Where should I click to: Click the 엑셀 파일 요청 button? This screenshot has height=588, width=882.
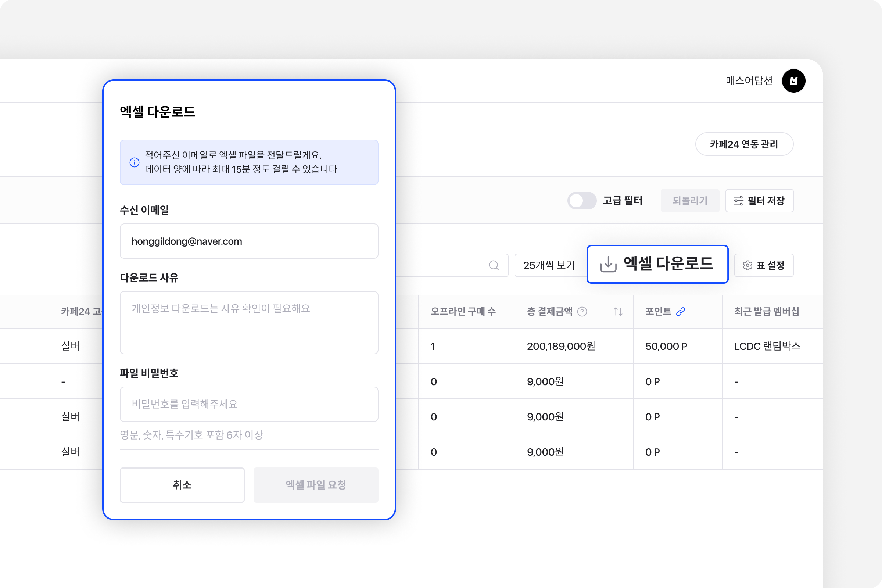316,485
